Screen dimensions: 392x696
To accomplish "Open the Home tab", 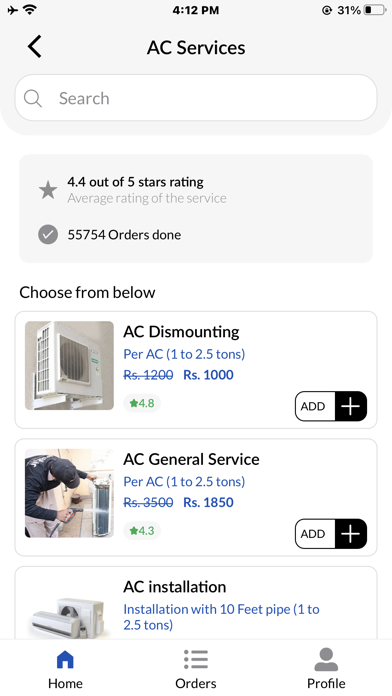I will point(65,669).
